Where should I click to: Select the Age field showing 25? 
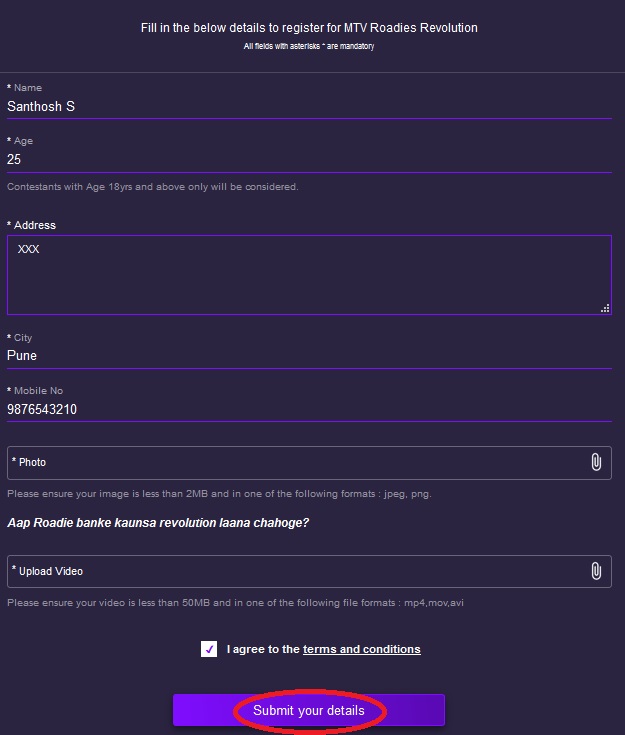click(x=300, y=159)
